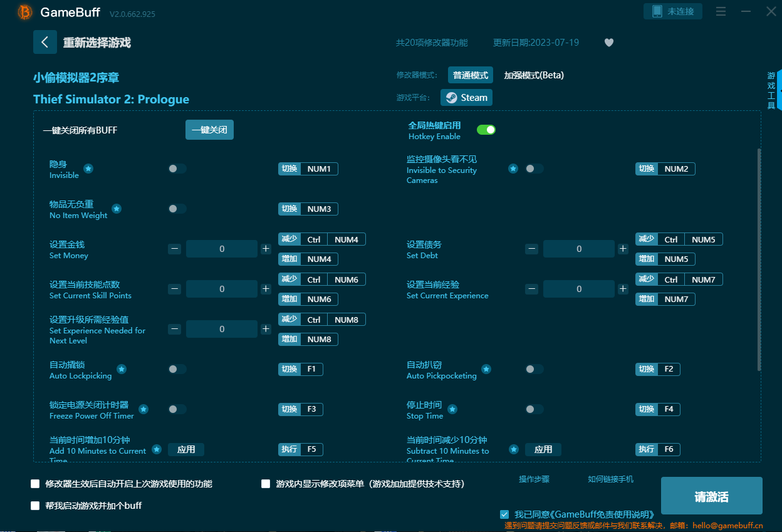Click the star beside Freeze Power Off Timer
The width and height of the screenshot is (782, 532).
point(143,409)
